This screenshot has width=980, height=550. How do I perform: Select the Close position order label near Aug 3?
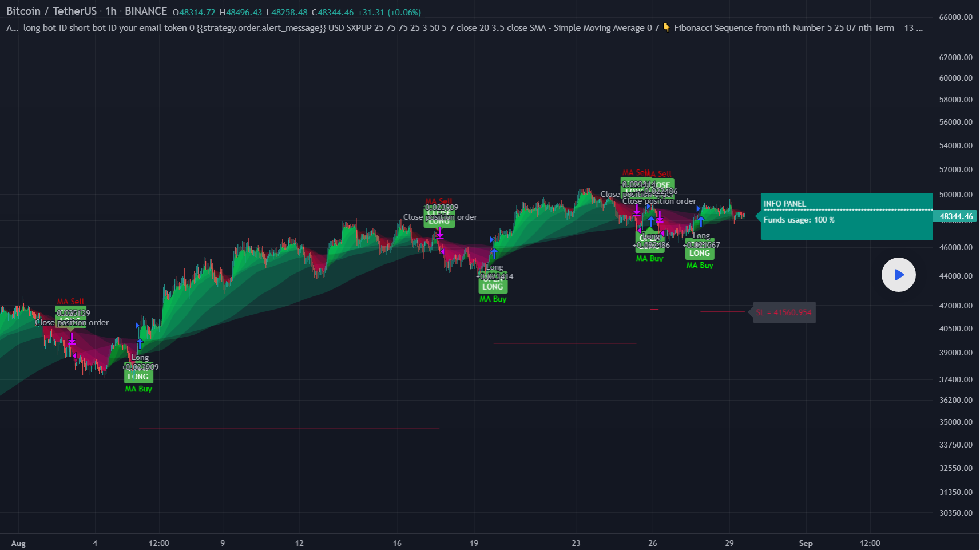click(x=72, y=322)
